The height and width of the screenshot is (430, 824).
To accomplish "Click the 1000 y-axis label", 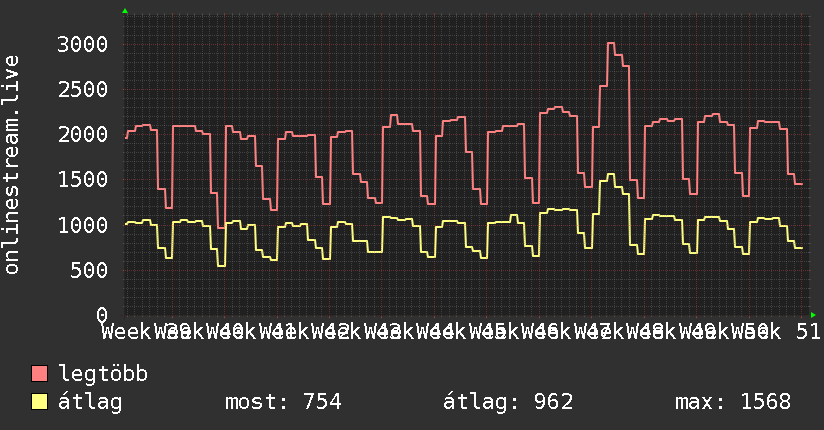I will pos(83,225).
